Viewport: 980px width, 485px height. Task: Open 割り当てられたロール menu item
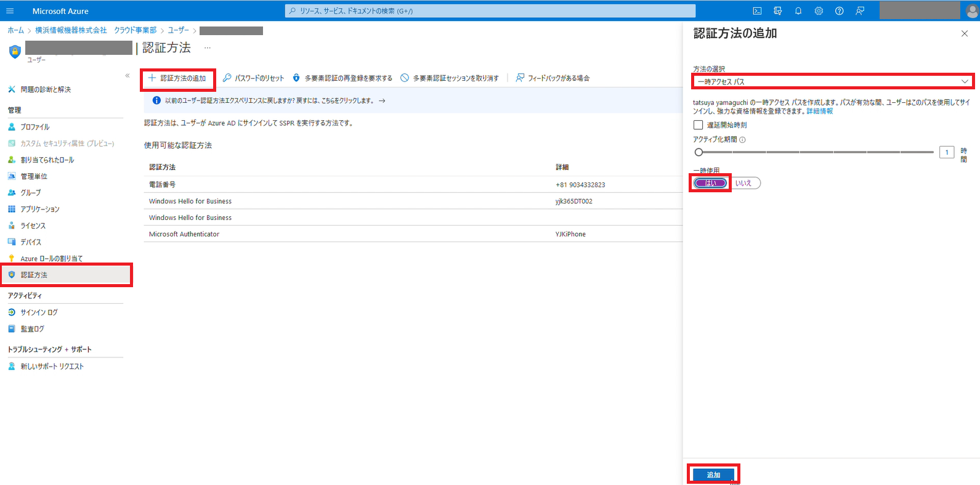click(x=47, y=160)
